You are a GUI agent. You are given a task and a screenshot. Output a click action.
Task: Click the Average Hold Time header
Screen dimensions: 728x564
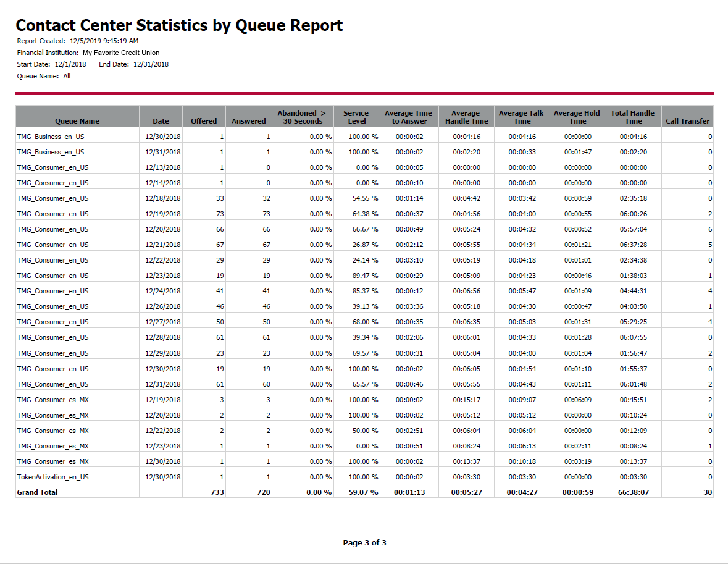(x=577, y=117)
